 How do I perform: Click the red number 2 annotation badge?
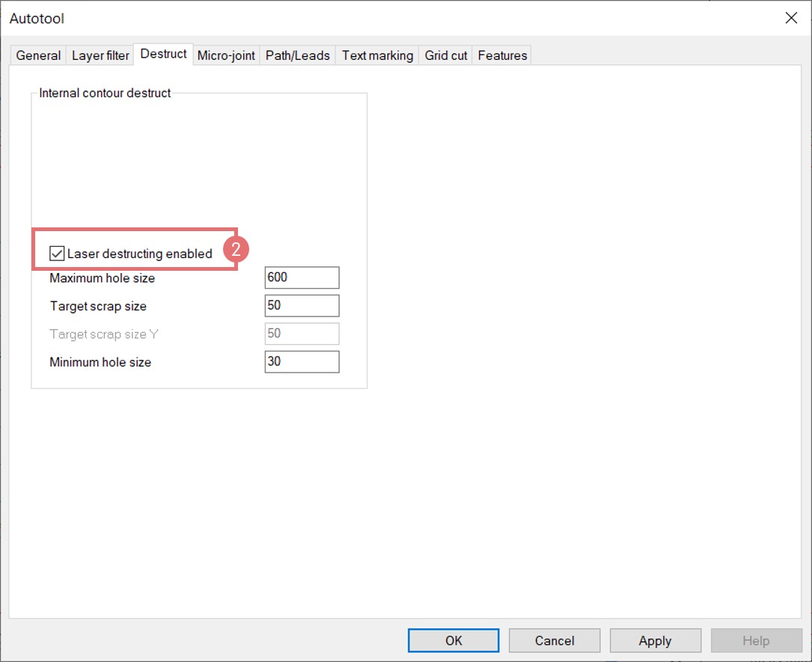coord(236,250)
